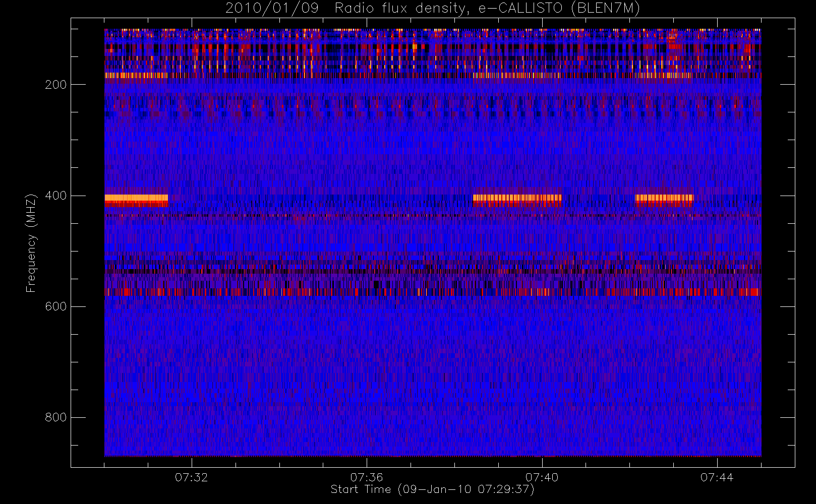Click the 07:32 time tick label
Image resolution: width=816 pixels, height=504 pixels.
point(192,477)
